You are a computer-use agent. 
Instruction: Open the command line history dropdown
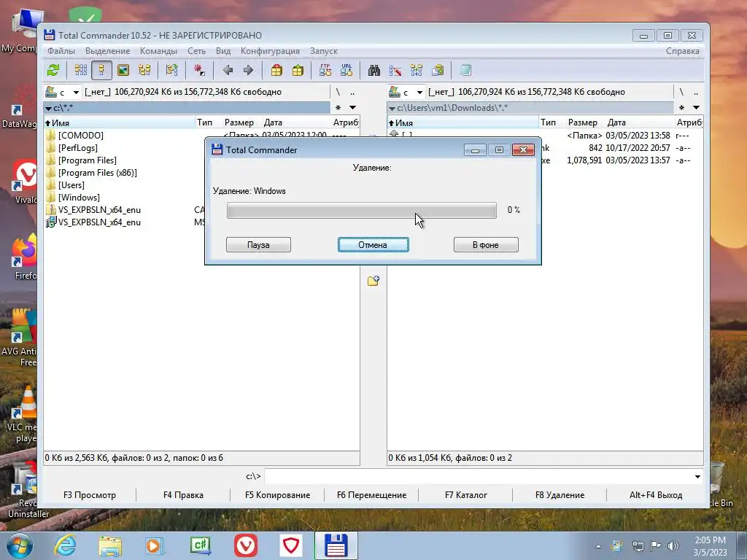pos(697,477)
